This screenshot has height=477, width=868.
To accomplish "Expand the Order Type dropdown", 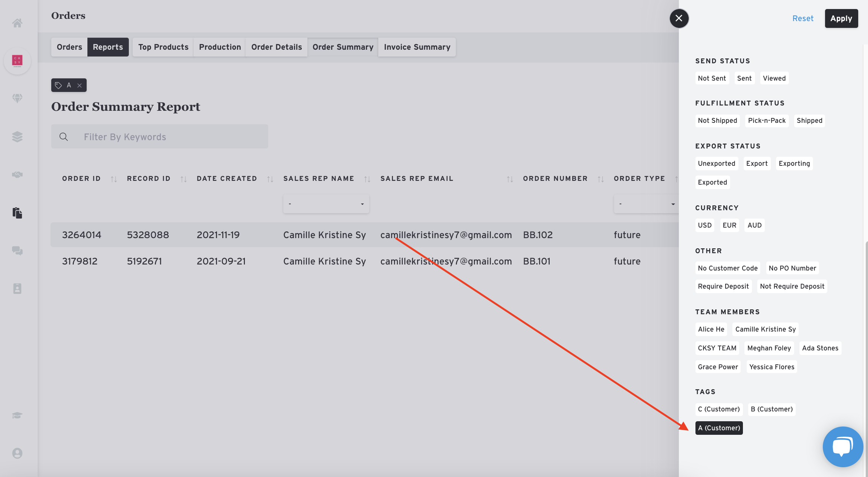I will pos(646,204).
